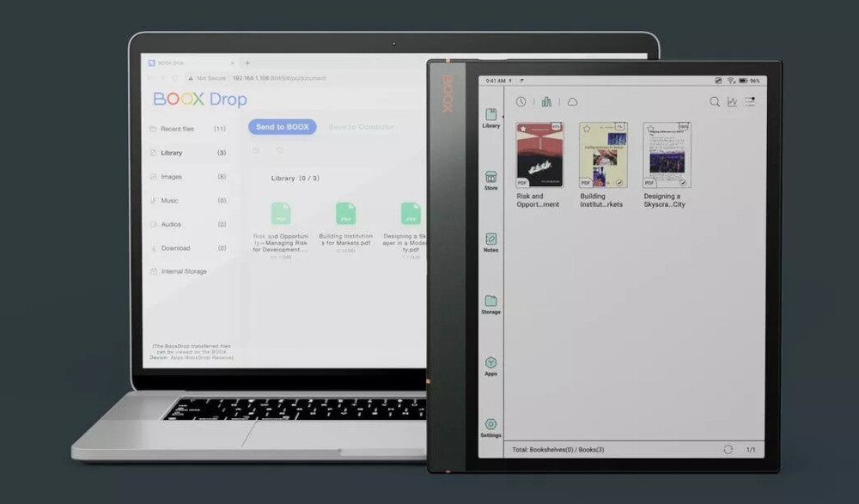Open Storage on the tablet sidebar
859x504 pixels.
490,305
